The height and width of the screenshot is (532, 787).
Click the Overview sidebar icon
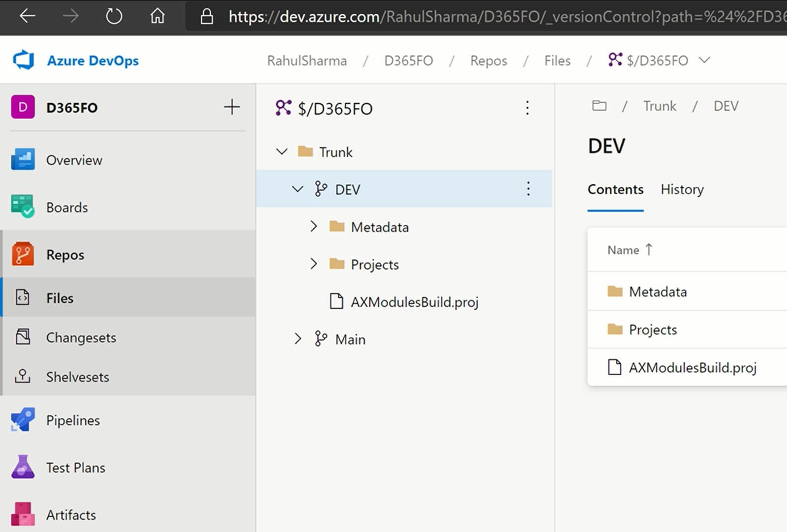tap(23, 160)
